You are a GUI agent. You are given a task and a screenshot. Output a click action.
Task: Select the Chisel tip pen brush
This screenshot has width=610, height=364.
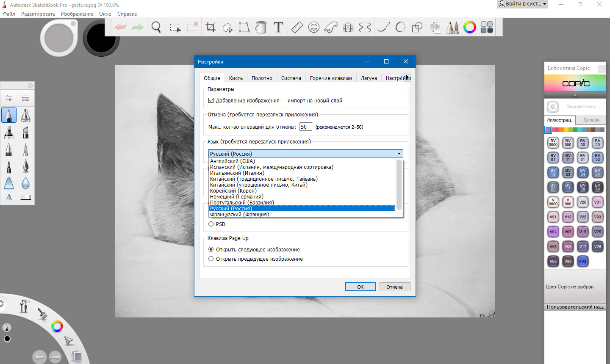(x=26, y=132)
